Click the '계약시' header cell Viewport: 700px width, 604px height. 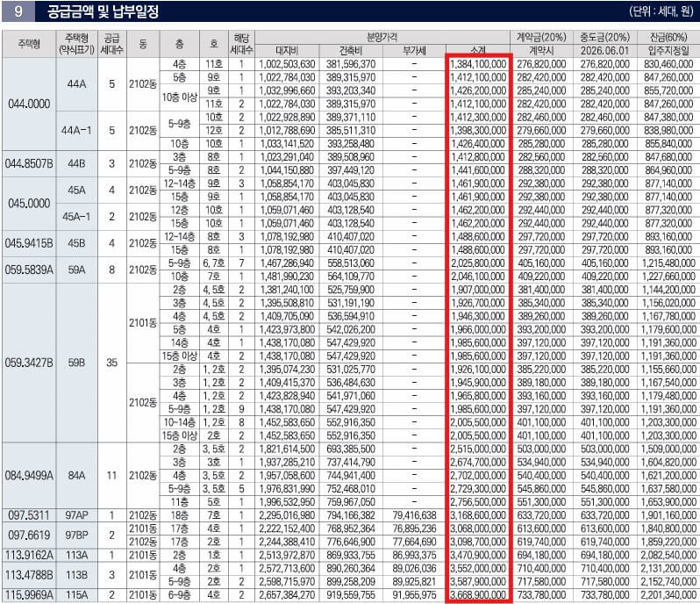(541, 51)
